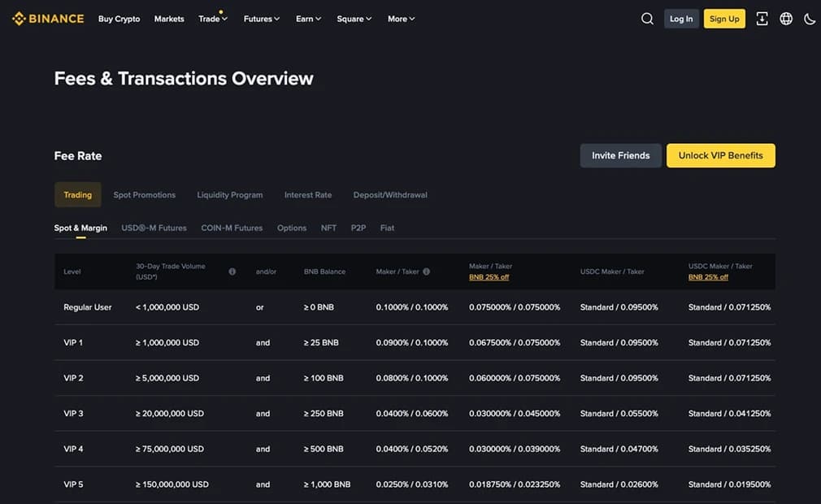Open the BNB 25% off link
This screenshot has width=821, height=504.
click(489, 276)
